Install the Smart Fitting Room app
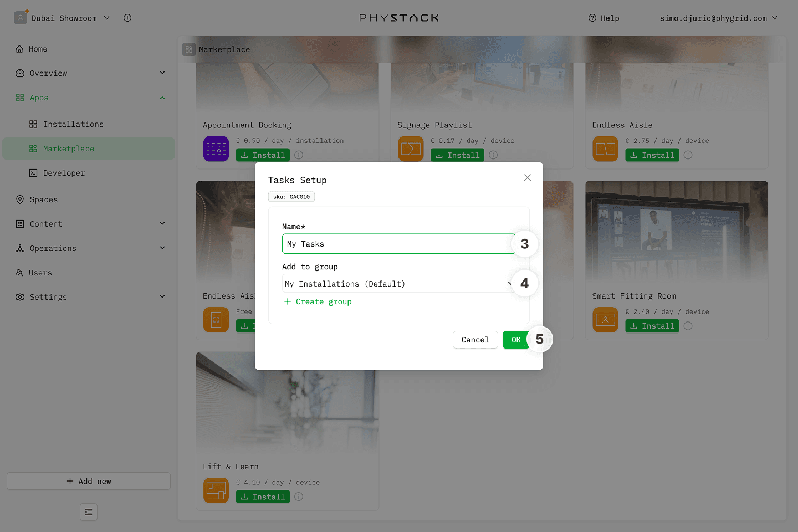798x532 pixels. 652,326
